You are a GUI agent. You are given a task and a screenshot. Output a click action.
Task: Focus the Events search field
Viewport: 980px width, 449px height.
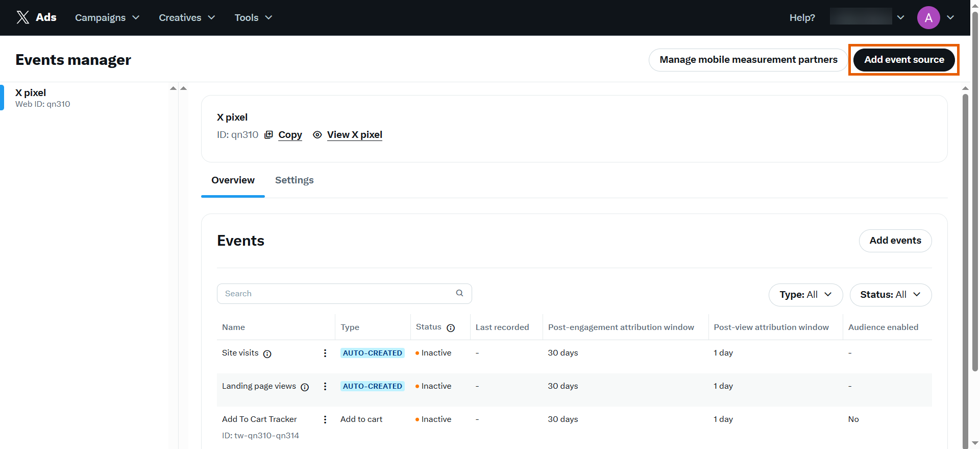pos(345,294)
